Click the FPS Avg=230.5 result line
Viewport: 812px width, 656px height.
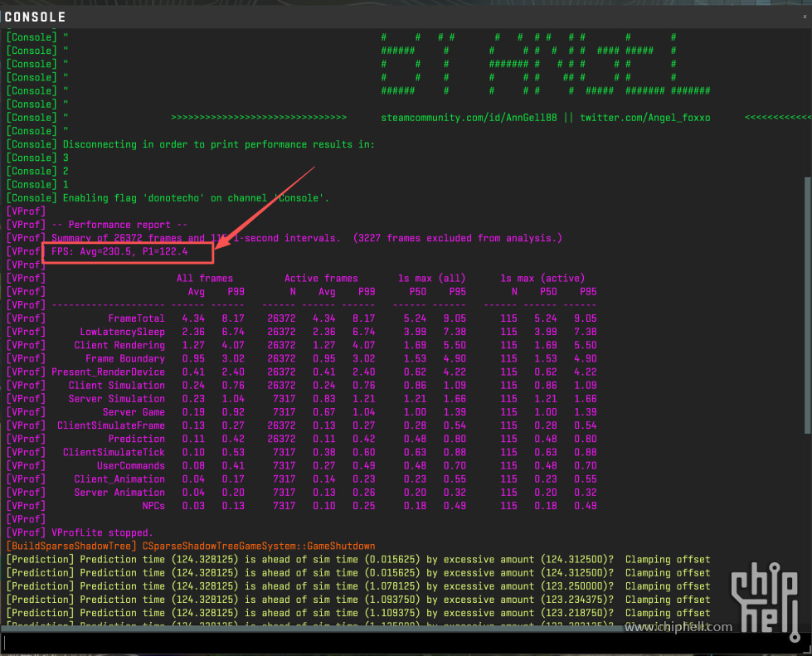(x=119, y=251)
